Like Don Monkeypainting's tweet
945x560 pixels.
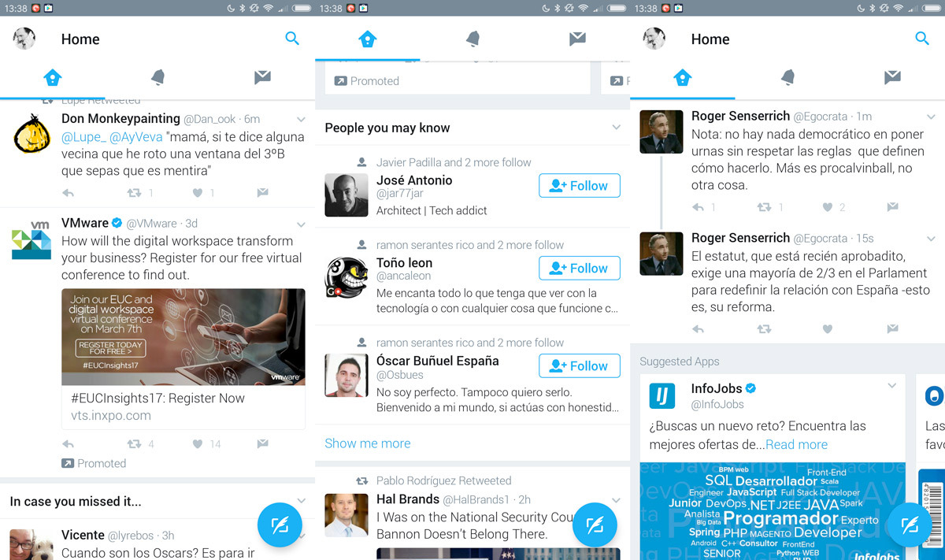coord(198,193)
